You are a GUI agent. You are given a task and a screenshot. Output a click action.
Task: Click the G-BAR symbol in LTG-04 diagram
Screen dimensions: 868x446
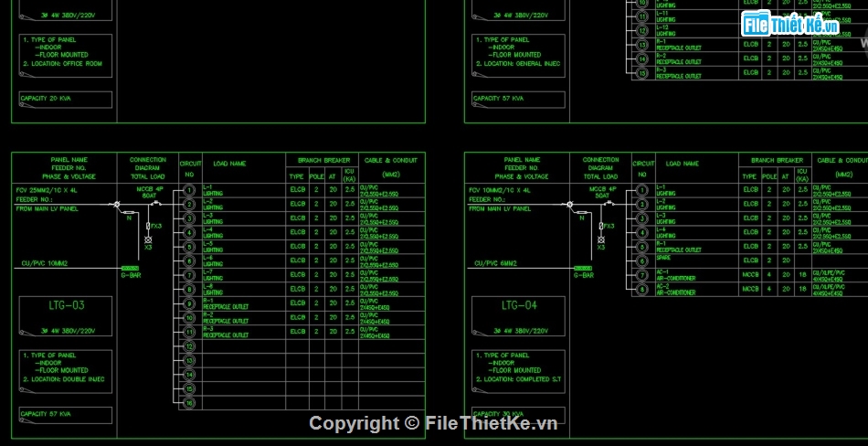click(583, 268)
